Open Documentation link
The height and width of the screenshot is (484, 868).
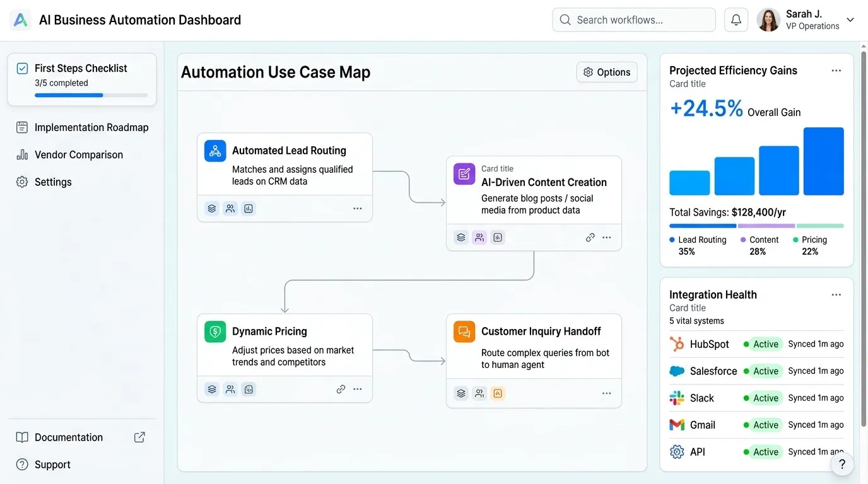(x=59, y=437)
